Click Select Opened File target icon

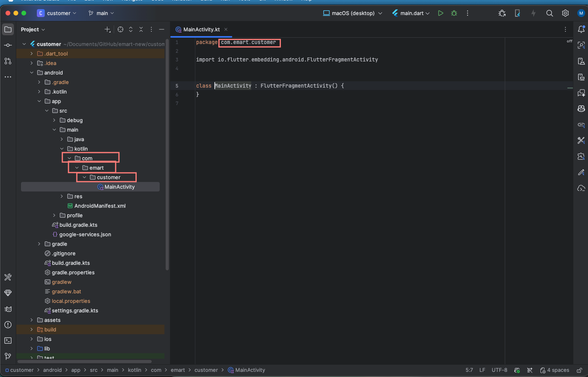120,29
